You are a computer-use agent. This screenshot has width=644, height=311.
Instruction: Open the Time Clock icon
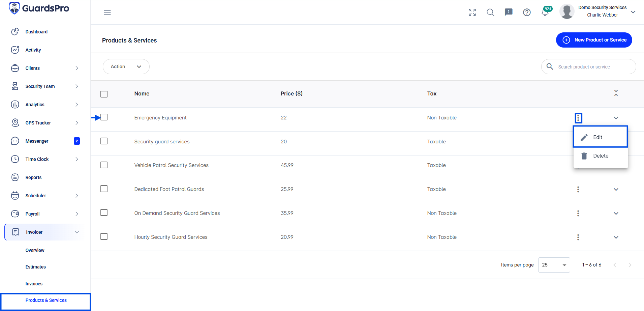click(15, 159)
